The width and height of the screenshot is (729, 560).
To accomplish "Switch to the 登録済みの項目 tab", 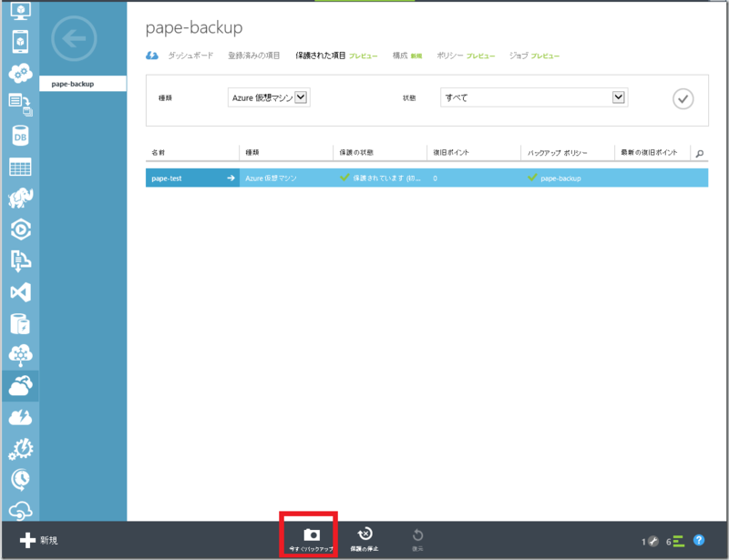I will (254, 56).
